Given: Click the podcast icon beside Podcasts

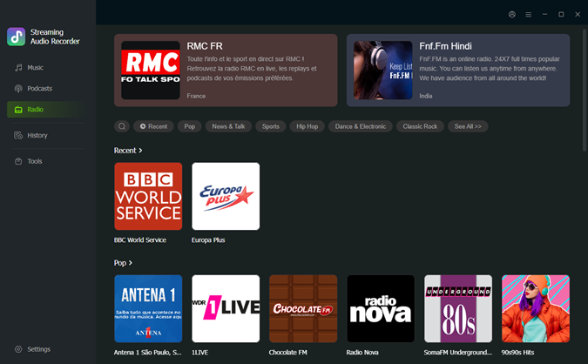Looking at the screenshot, I should coord(18,89).
